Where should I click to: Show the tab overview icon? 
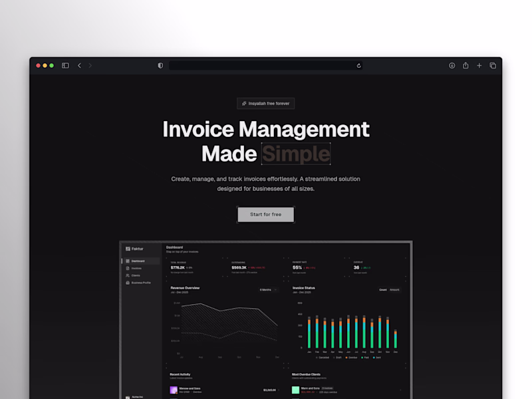click(493, 65)
